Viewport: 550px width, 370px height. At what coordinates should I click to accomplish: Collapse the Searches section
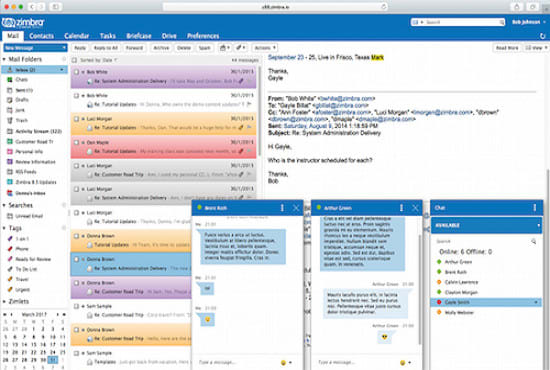pos(4,205)
